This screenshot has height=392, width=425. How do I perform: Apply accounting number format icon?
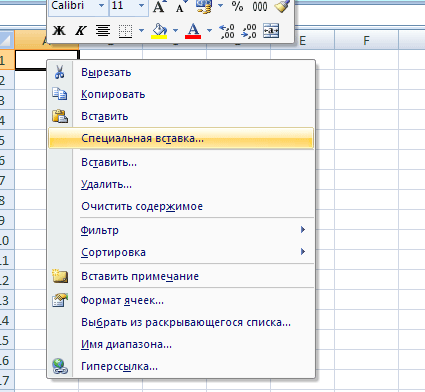[204, 7]
